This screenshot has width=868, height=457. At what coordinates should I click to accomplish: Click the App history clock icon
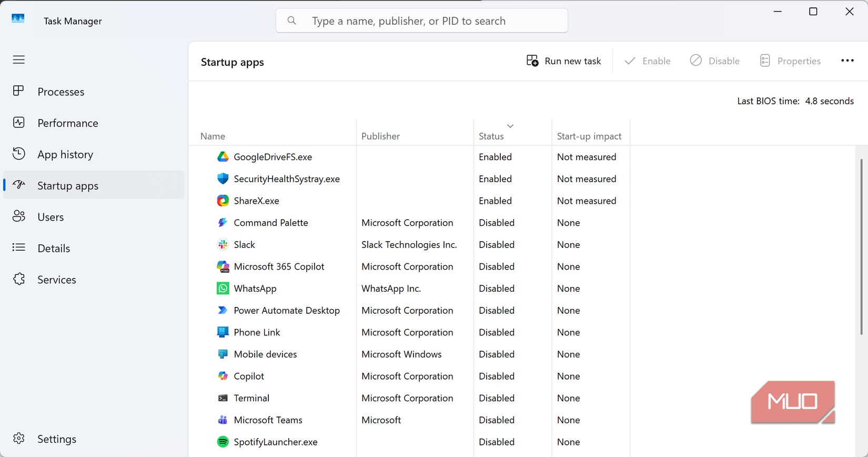point(19,154)
